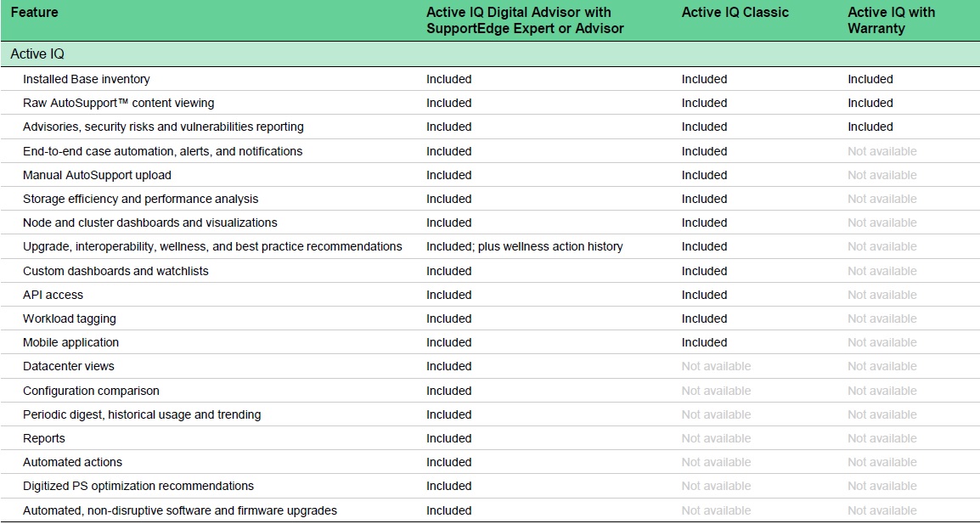
Task: Click Advisories, security risks and vulnerabilities reporting
Action: click(163, 127)
